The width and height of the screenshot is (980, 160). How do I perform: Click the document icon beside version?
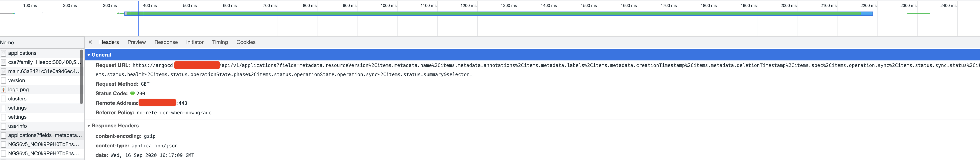tap(3, 80)
